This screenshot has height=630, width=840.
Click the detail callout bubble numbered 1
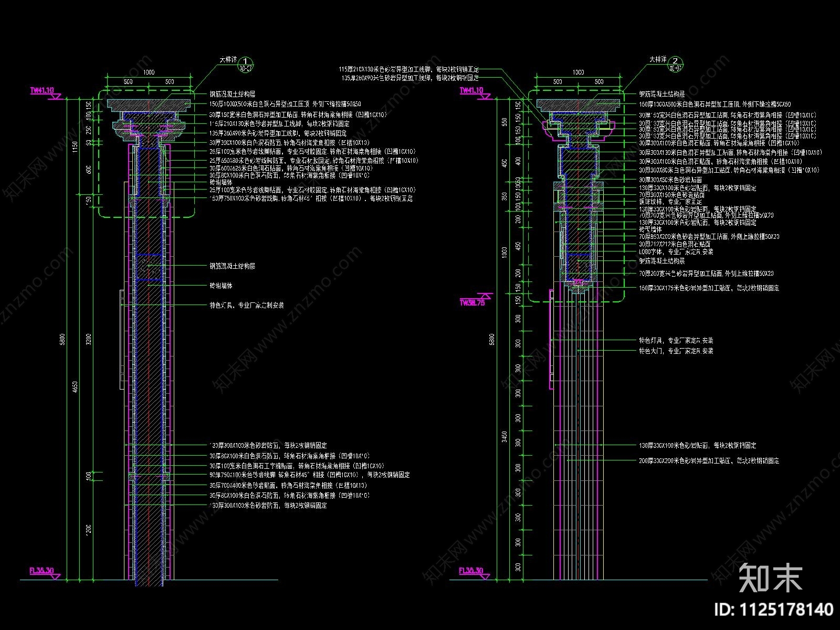246,64
